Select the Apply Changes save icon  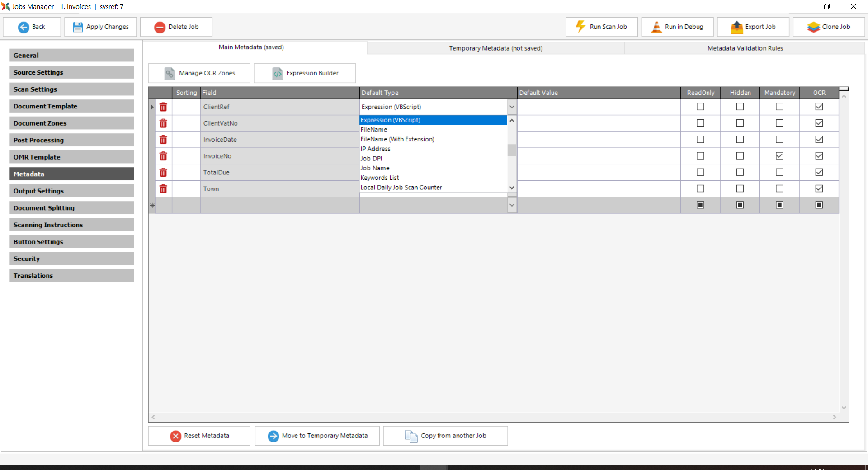click(77, 27)
